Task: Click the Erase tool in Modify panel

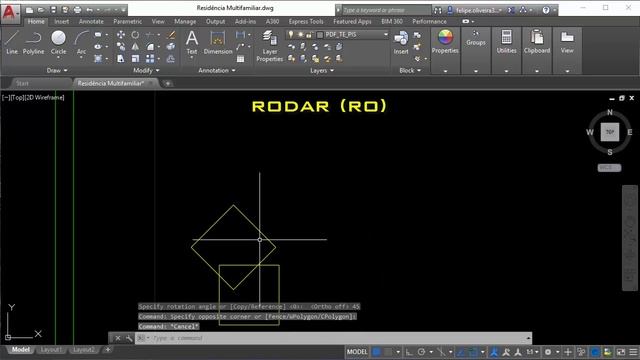Action: click(x=171, y=35)
